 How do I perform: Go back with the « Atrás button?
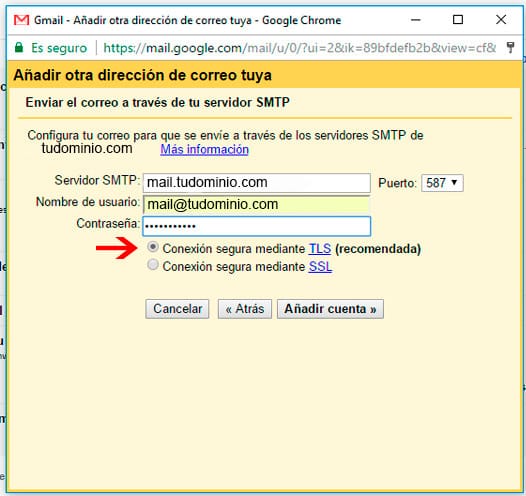[x=245, y=309]
